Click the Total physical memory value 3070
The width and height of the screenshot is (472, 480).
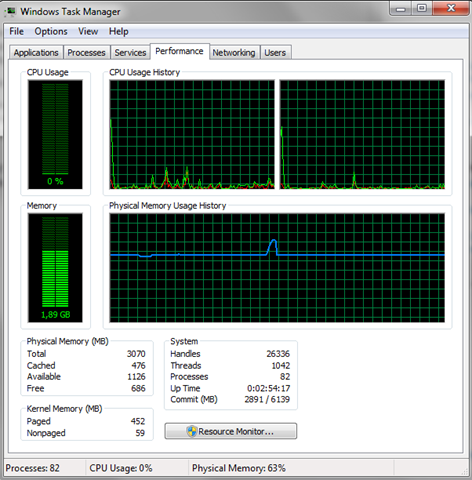pyautogui.click(x=136, y=354)
